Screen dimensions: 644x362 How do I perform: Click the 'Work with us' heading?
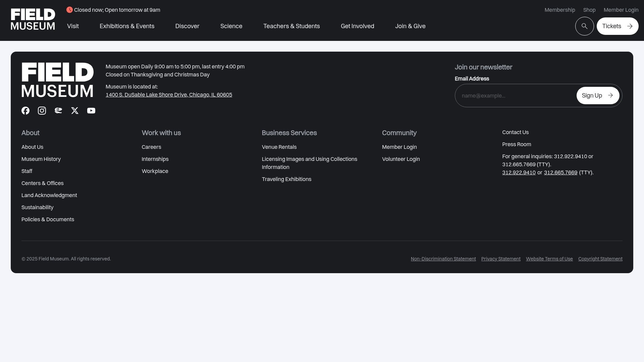pos(161,133)
